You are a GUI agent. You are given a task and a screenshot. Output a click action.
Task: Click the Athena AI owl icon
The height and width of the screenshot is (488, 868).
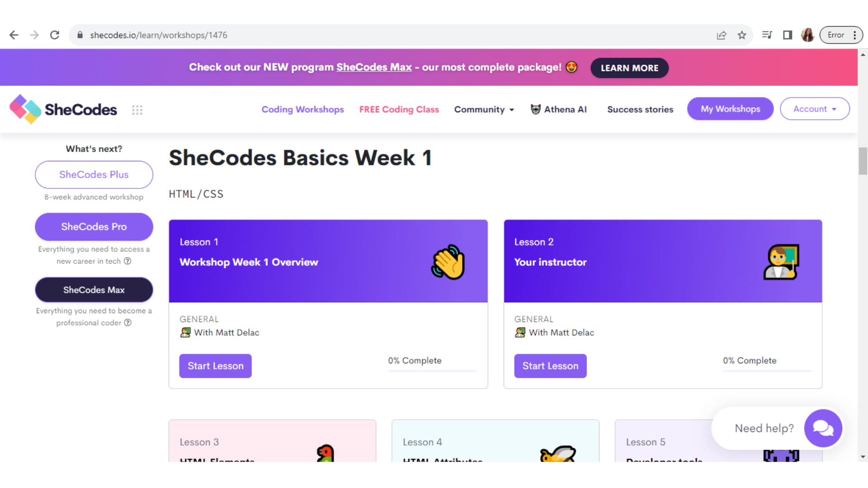[x=536, y=109]
